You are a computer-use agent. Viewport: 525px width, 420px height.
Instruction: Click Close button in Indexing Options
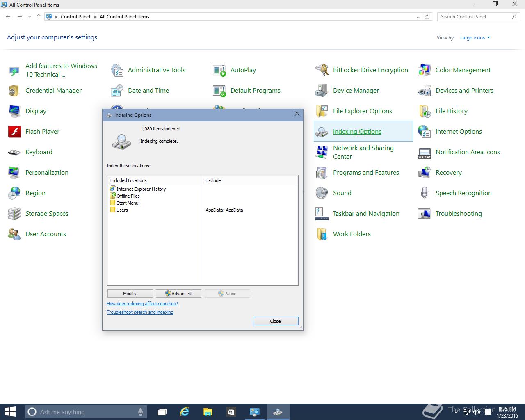(276, 321)
